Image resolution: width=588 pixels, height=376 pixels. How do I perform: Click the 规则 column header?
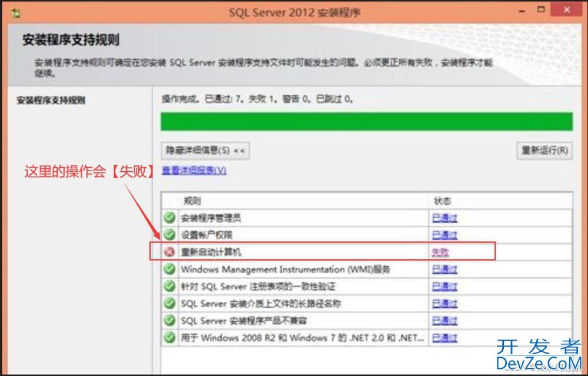coord(192,201)
